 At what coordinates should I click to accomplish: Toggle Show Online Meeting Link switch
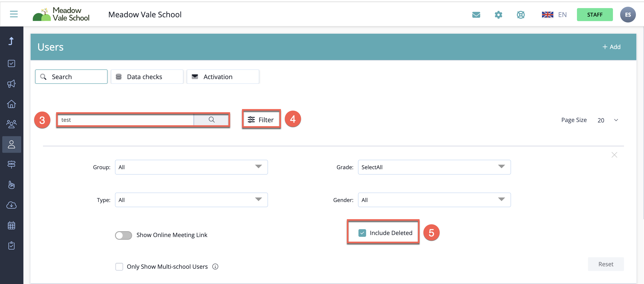click(x=123, y=235)
